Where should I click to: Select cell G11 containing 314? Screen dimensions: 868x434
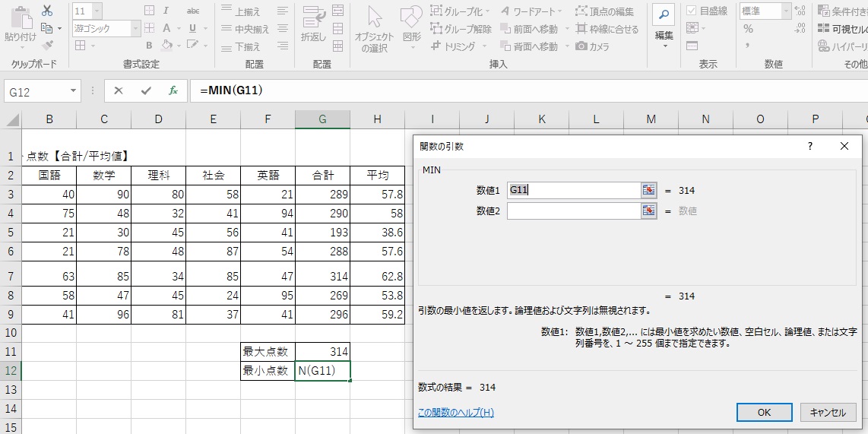coord(323,351)
